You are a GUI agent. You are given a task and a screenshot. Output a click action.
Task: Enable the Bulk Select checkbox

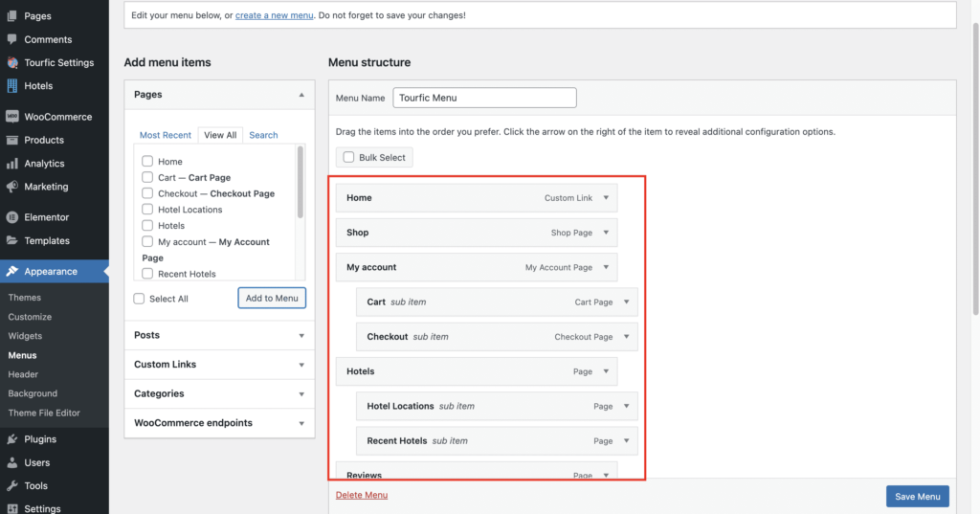(x=348, y=157)
